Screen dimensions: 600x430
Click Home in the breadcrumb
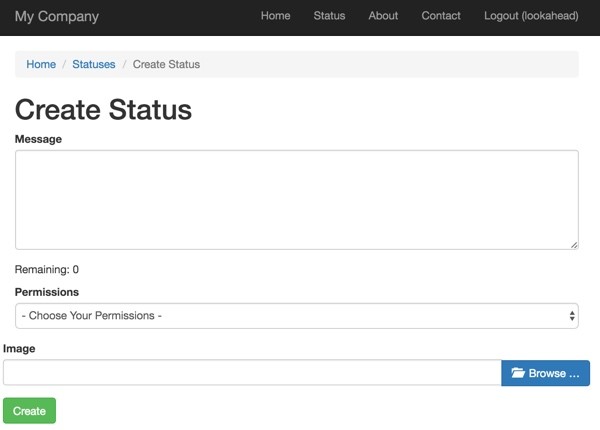pyautogui.click(x=41, y=64)
